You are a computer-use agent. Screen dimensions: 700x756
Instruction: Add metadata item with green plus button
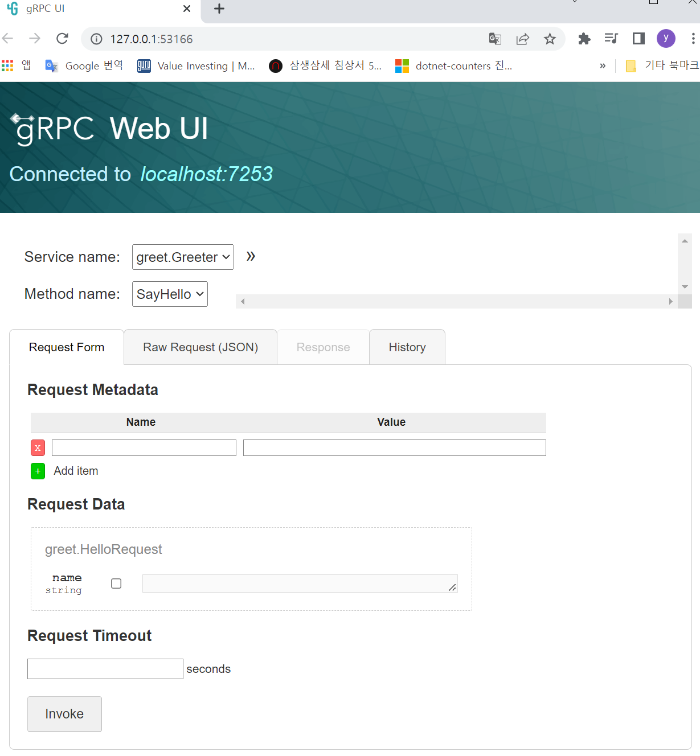tap(38, 471)
